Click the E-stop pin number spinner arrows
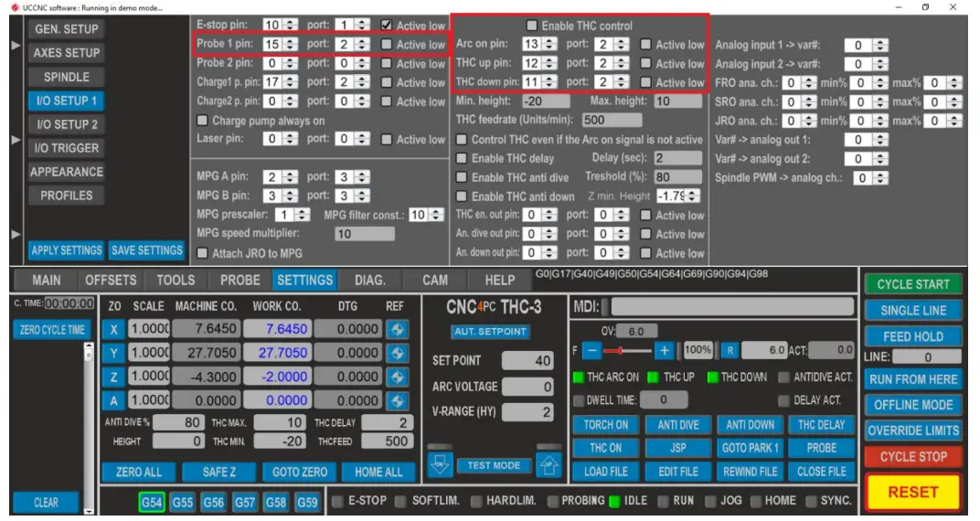The width and height of the screenshot is (980, 521). pyautogui.click(x=290, y=25)
